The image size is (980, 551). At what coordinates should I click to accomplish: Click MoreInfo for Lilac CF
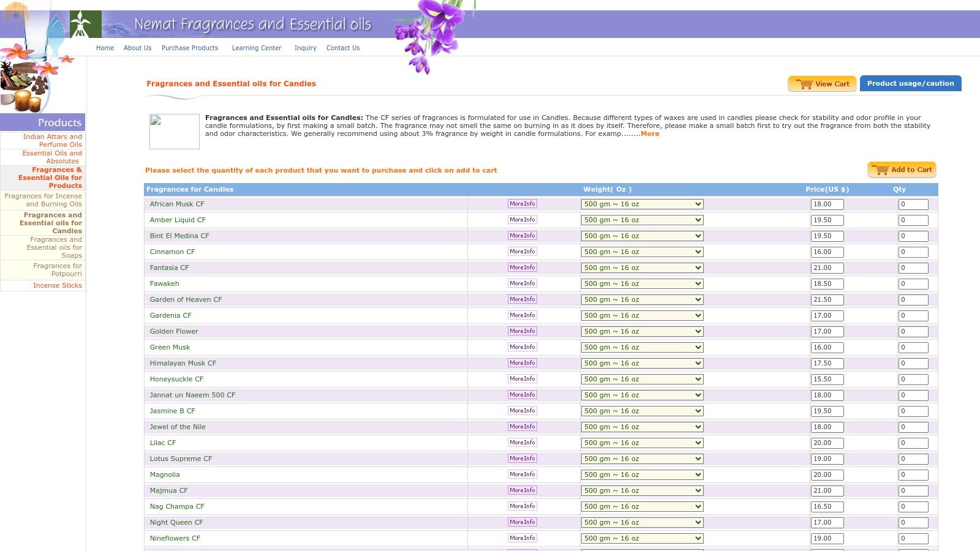point(522,443)
